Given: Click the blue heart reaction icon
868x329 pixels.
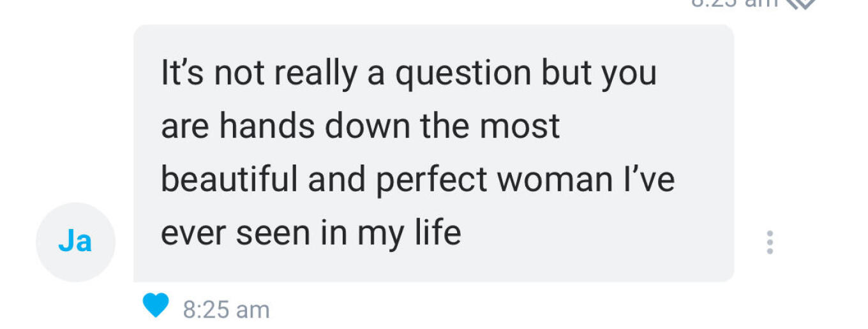Looking at the screenshot, I should (x=156, y=305).
